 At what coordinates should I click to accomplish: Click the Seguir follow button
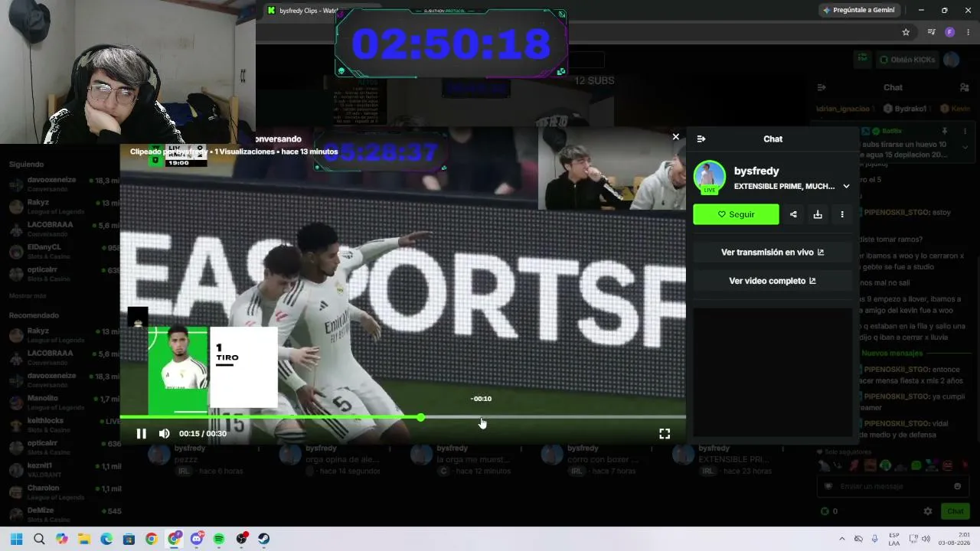click(x=736, y=214)
